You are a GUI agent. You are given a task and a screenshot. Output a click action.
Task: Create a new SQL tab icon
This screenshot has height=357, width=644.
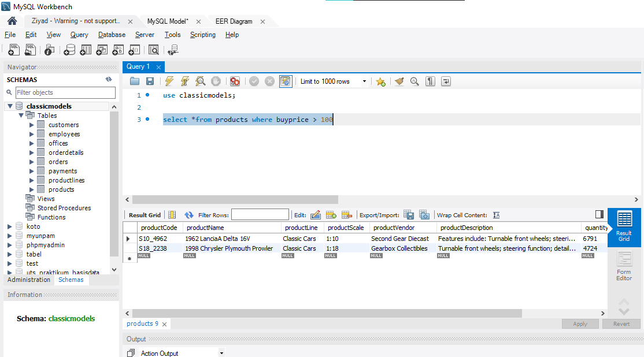[x=13, y=50]
